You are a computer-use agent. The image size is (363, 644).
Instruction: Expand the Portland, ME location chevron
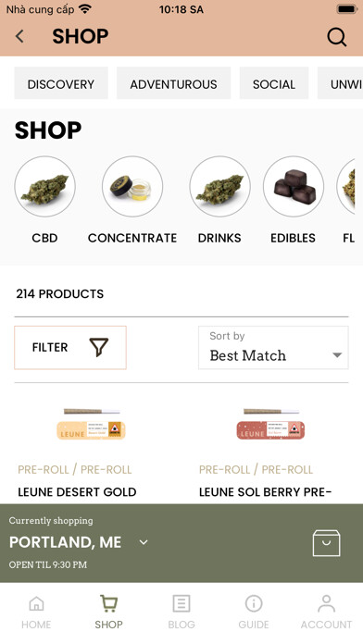(144, 542)
